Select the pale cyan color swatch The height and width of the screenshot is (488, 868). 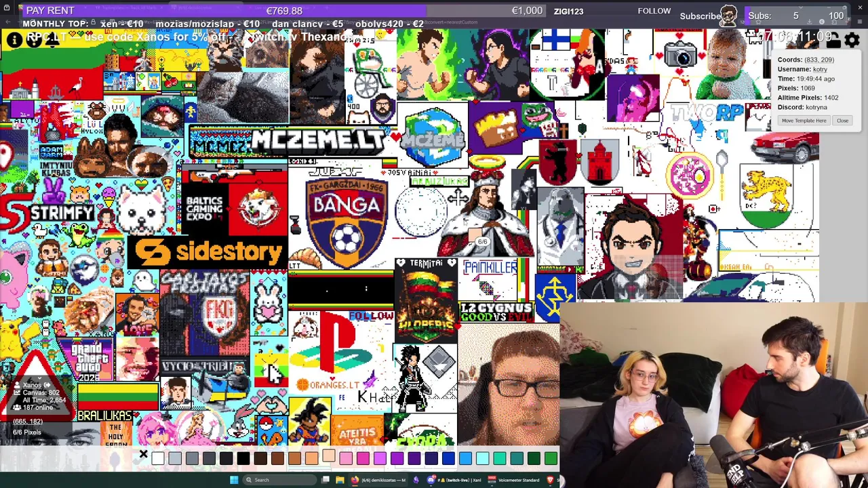pos(482,459)
